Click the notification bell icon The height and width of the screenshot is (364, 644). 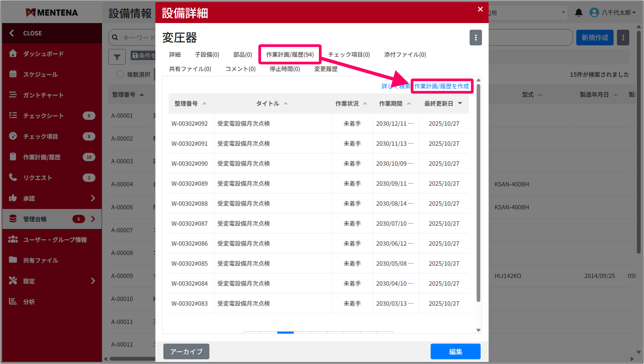[x=578, y=13]
